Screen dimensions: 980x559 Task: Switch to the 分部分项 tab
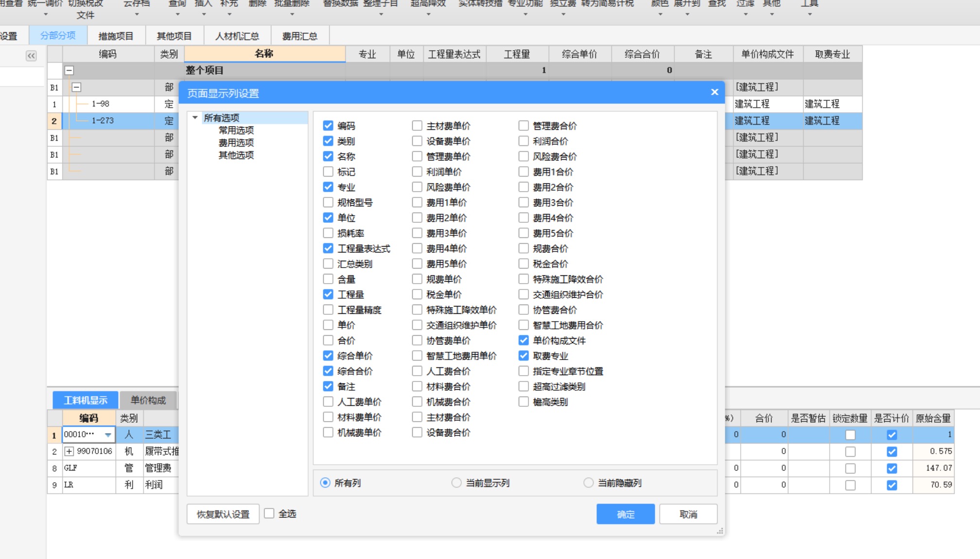point(58,36)
